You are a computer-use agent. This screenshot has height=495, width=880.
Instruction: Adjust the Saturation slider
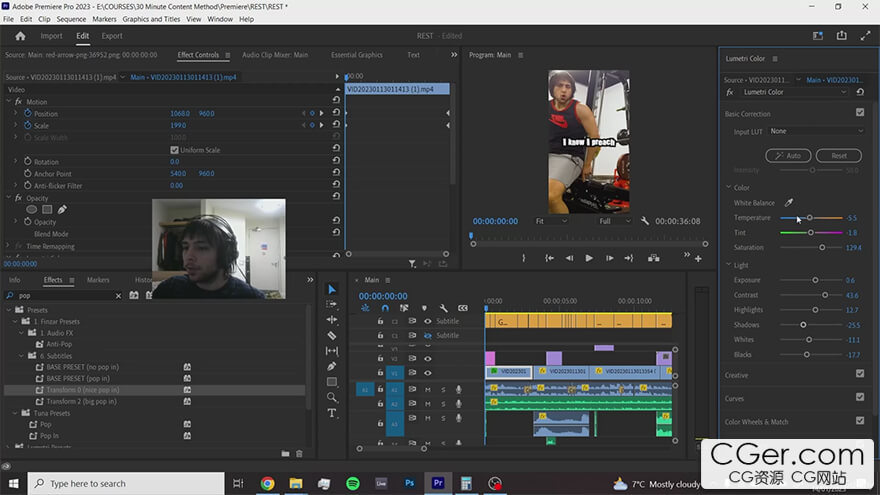pyautogui.click(x=822, y=248)
